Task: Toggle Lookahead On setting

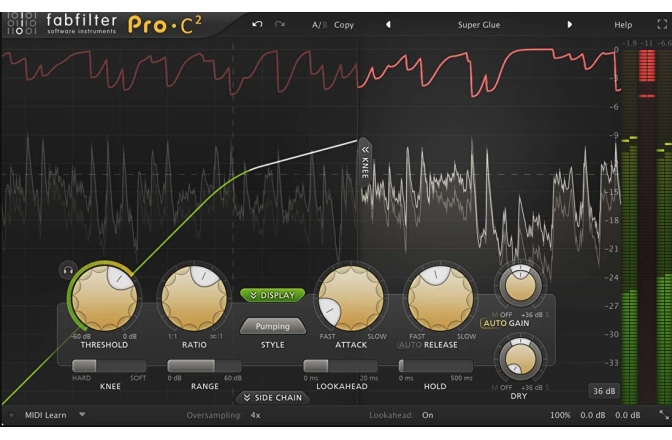Action: 427,415
